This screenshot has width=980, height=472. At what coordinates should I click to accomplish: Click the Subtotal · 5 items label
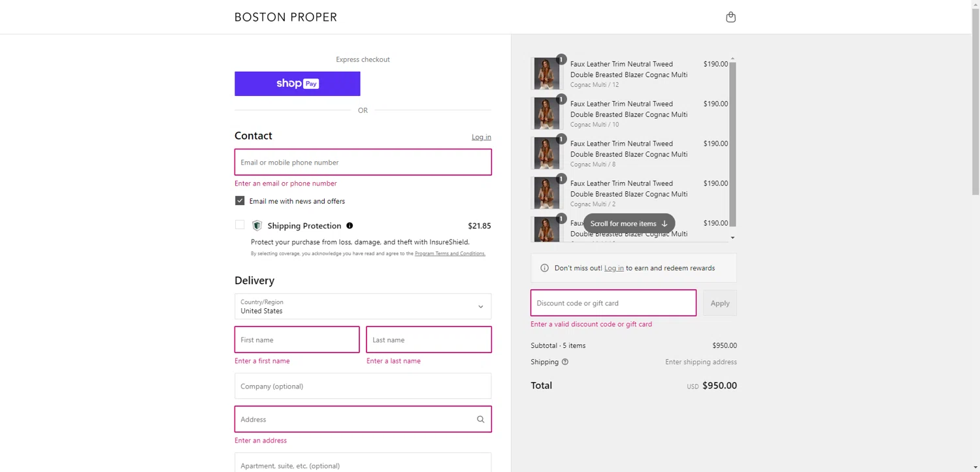click(x=558, y=346)
